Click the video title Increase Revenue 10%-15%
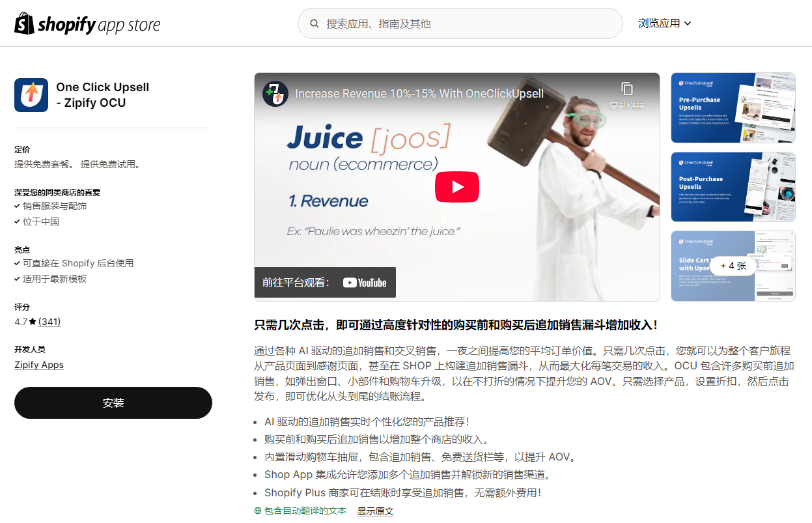The image size is (812, 523). (x=419, y=94)
